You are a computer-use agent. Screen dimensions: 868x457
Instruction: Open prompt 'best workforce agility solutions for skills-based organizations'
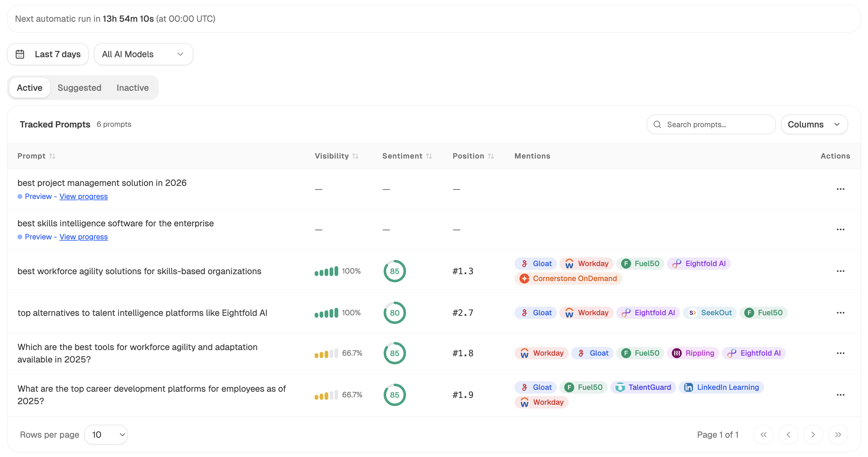[139, 271]
